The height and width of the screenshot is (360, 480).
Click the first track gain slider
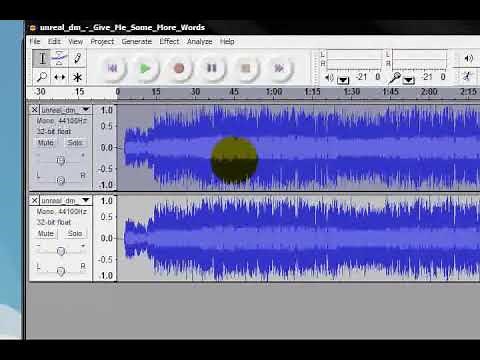60,160
